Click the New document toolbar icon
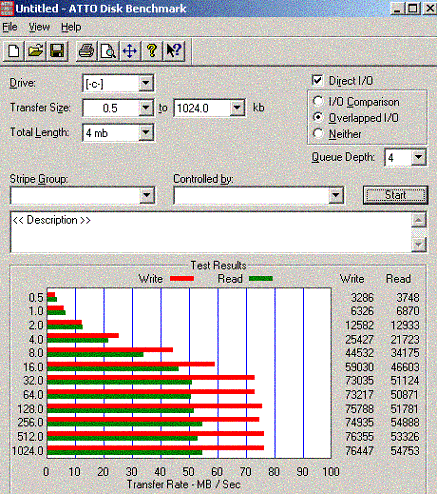The height and width of the screenshot is (494, 437). (14, 51)
